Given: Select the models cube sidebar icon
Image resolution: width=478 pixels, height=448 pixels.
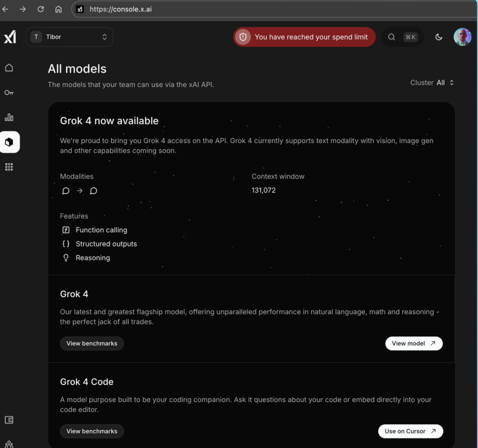Looking at the screenshot, I should point(9,142).
